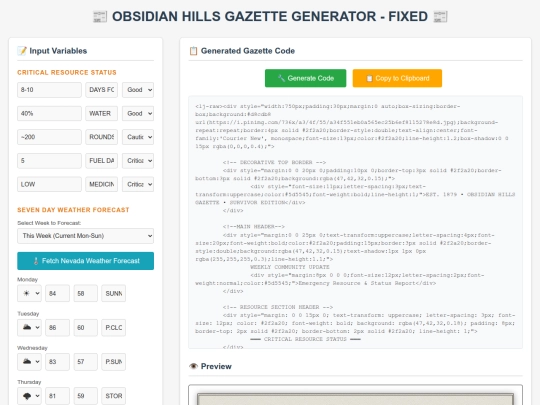Screen dimensions: 540x405
Task: Click the newspaper icon before the page title
Action: tap(100, 17)
